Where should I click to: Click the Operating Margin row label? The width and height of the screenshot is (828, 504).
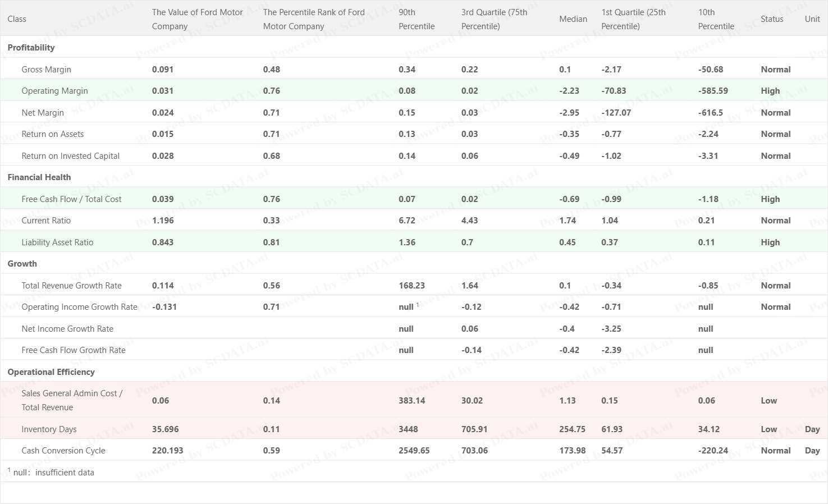(54, 91)
